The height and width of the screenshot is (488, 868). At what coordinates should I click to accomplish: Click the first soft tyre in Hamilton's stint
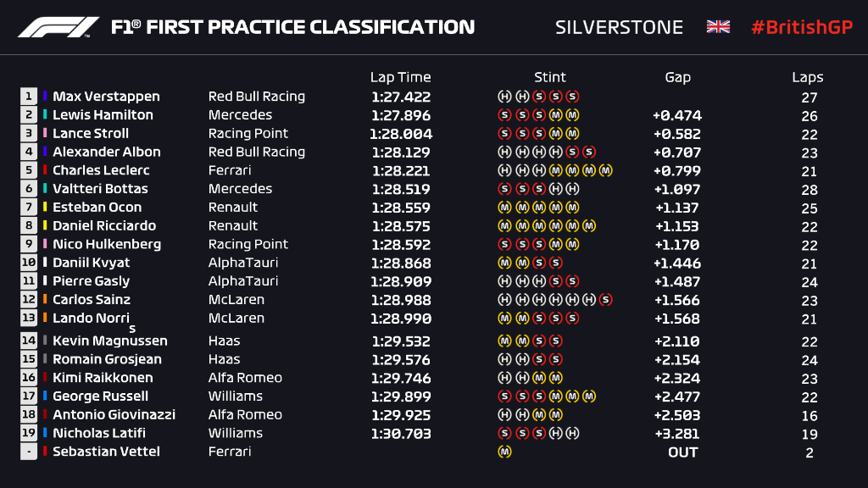(504, 115)
